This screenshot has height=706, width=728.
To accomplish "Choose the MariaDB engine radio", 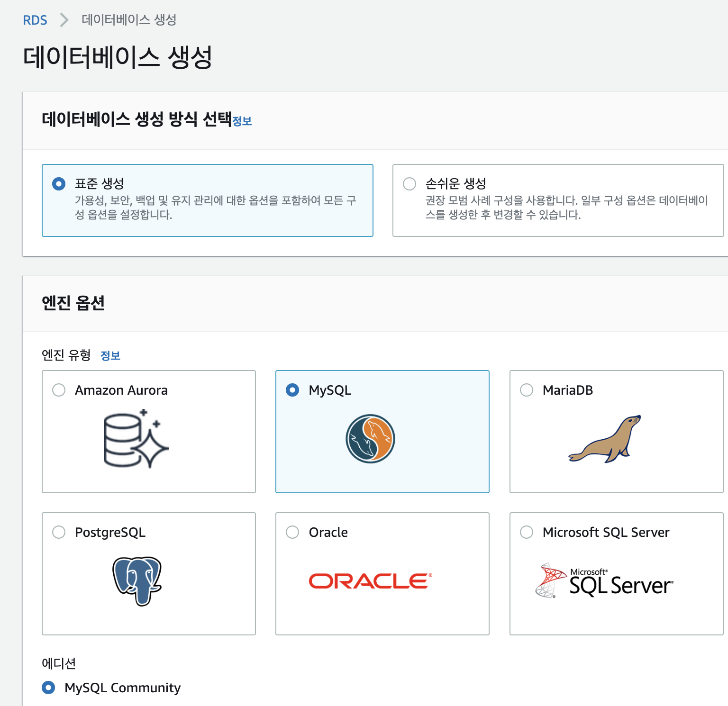I will click(527, 390).
